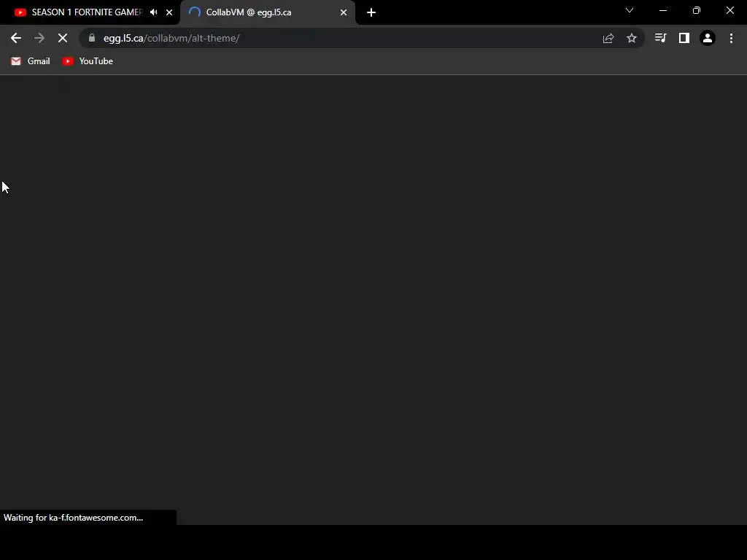This screenshot has height=560, width=747.
Task: Close the SEASON 1 FORTNITE tab
Action: click(169, 12)
